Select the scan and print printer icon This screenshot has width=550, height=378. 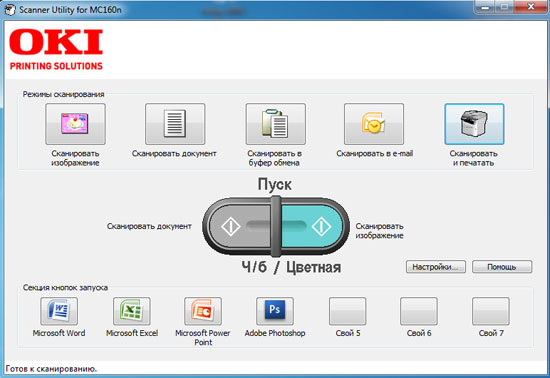[474, 124]
